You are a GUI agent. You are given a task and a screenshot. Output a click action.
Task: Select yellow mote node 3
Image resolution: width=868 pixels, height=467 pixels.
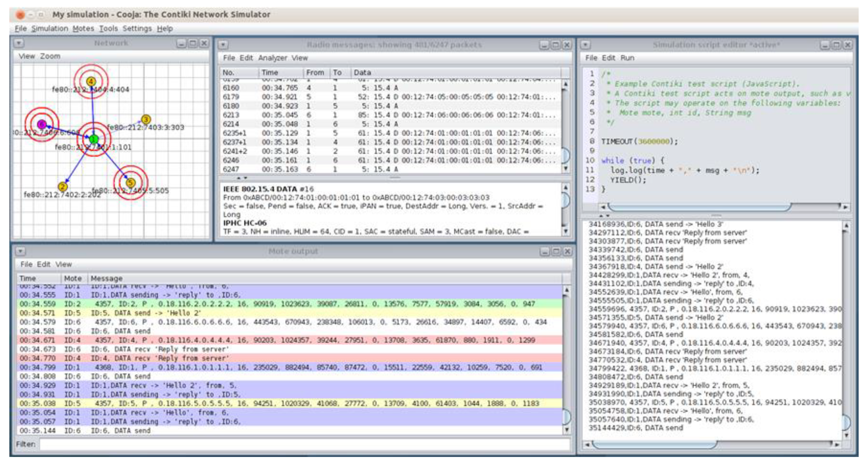[146, 119]
